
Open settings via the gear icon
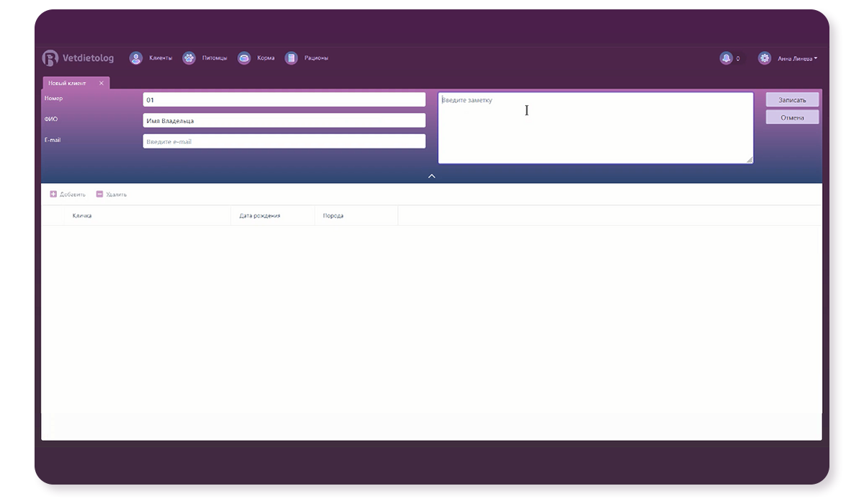(x=765, y=58)
